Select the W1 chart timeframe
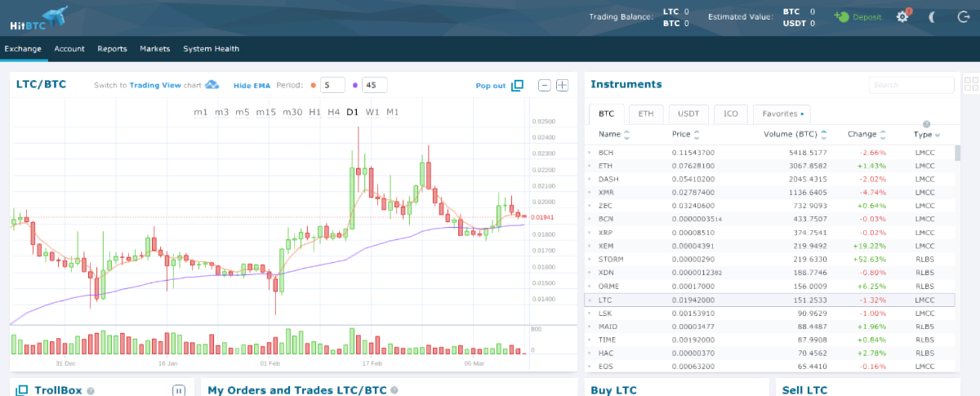The height and width of the screenshot is (396, 980). click(x=372, y=112)
